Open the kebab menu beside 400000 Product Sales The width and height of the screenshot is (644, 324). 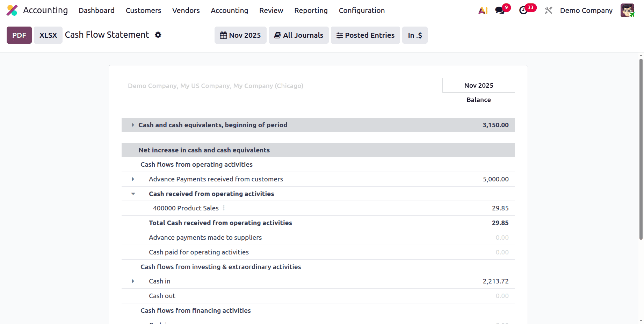(224, 208)
